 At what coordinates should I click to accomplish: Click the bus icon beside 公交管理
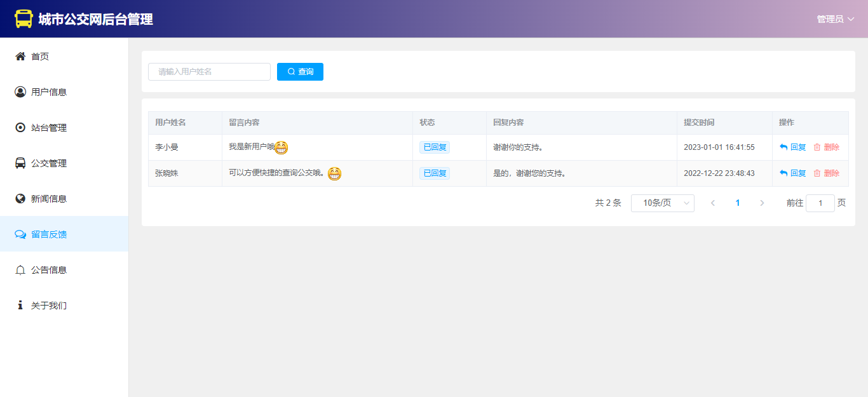pos(20,163)
